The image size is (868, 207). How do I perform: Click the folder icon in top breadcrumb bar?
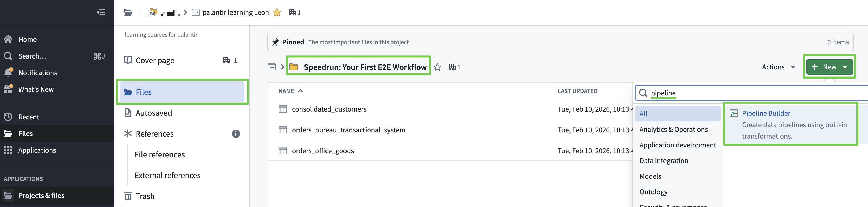(128, 12)
